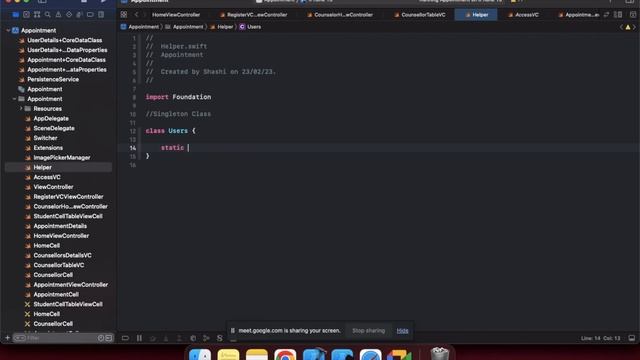Open the AppointmentDetails file
The image size is (640, 360).
click(60, 226)
